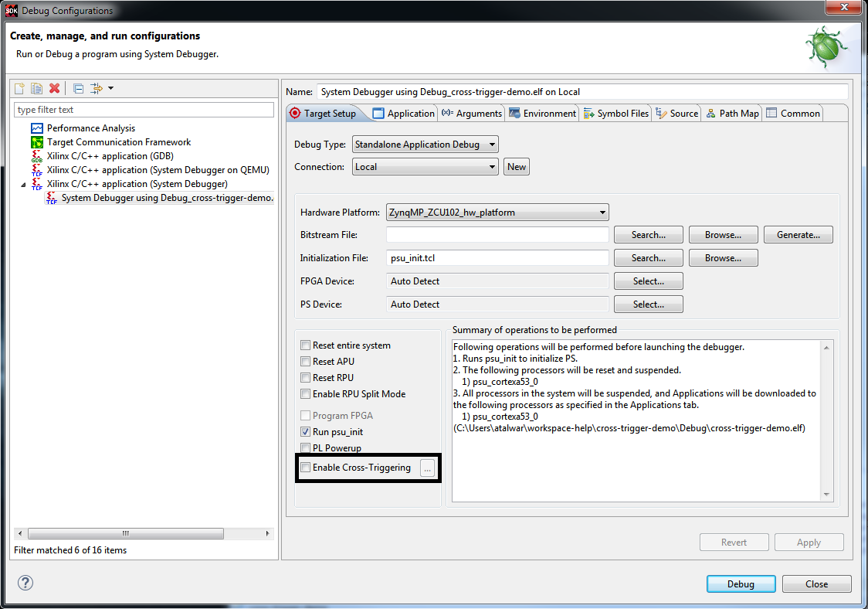Click the "Filter matched 6 of 16 items" text
This screenshot has width=868, height=609.
point(70,550)
